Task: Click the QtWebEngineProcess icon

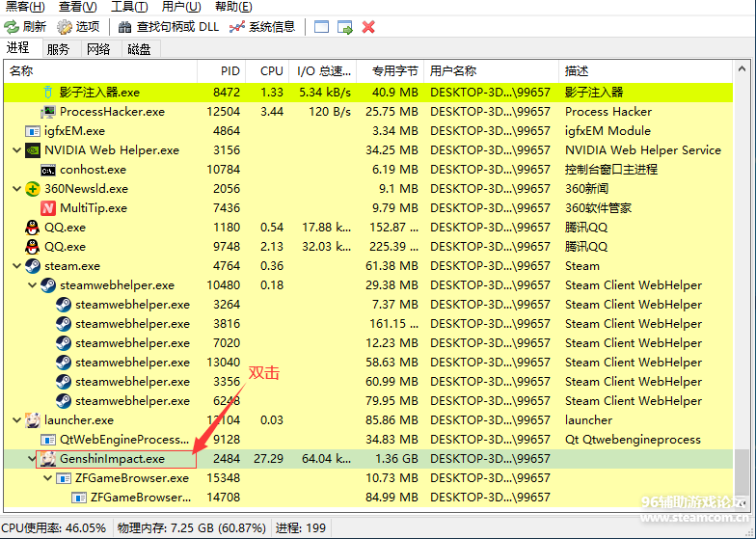Action: pos(48,440)
